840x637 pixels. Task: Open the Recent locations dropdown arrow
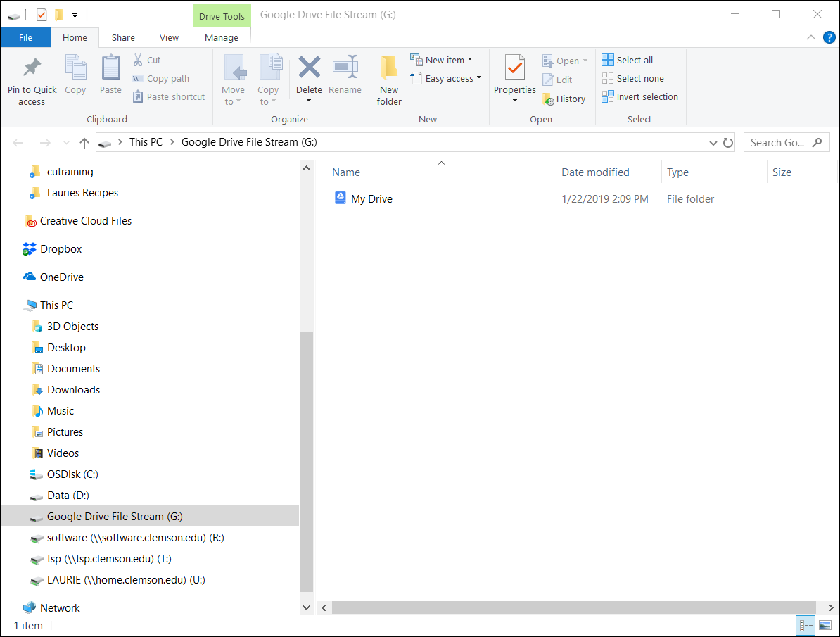pos(66,143)
